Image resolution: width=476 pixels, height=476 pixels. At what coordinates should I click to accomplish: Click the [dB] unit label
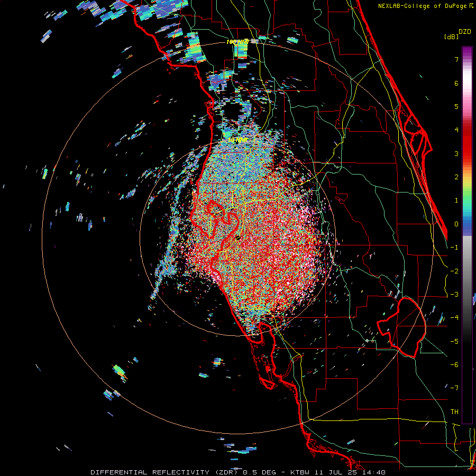click(x=451, y=36)
